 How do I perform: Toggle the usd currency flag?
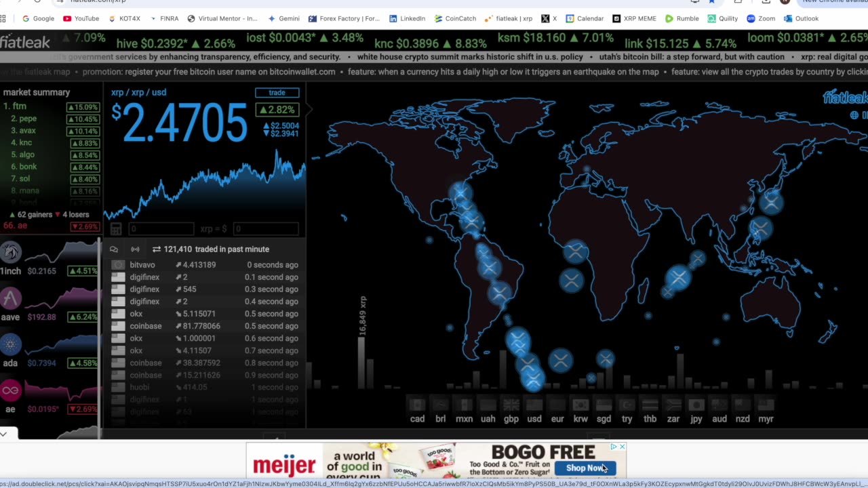point(534,405)
